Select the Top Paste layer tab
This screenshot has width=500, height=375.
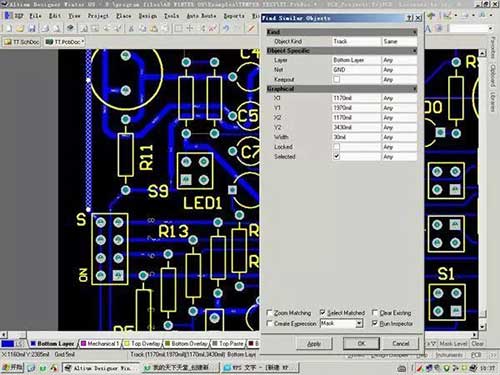[228, 343]
